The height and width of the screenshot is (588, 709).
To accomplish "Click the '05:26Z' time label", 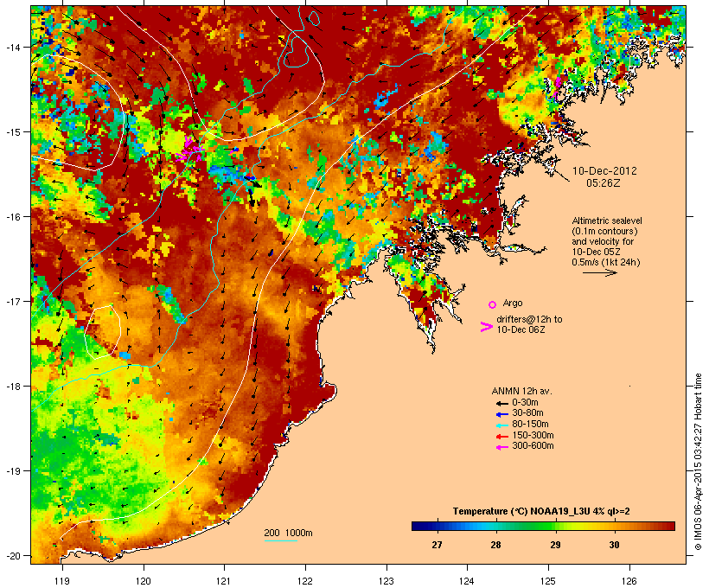I will pyautogui.click(x=604, y=183).
